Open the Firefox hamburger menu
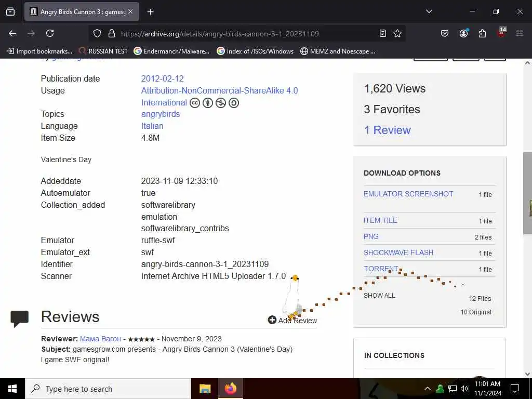 [x=520, y=33]
